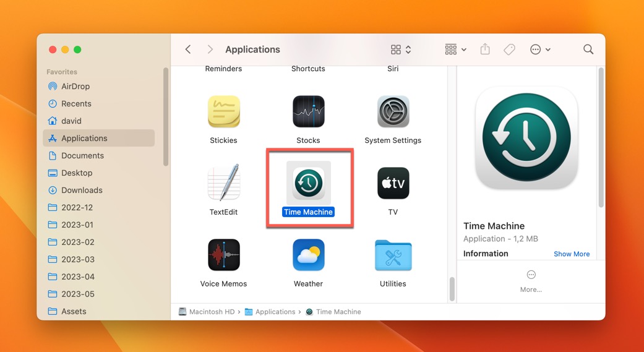
Task: Click the Favorites sidebar heading
Action: [x=62, y=72]
